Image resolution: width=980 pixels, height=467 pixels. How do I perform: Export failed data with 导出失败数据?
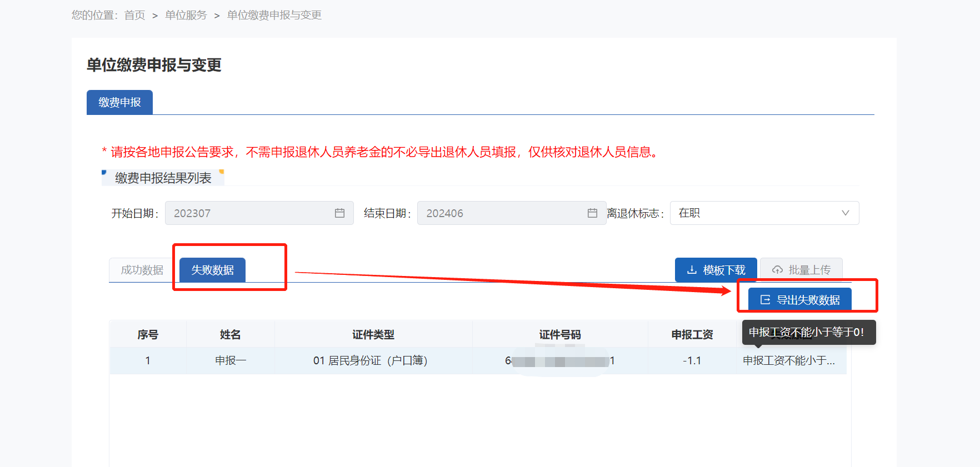pyautogui.click(x=799, y=300)
